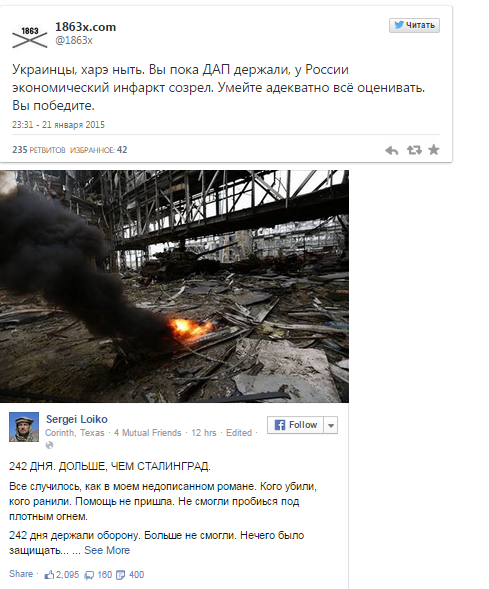Open the destroyed airport photo
The width and height of the screenshot is (489, 589).
(174, 286)
